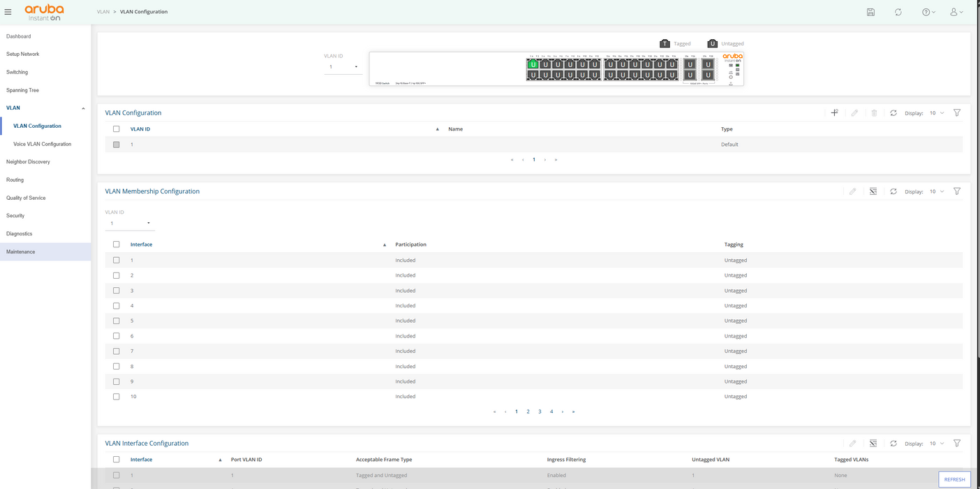Open the help question-mark menu
The image size is (980, 489).
pyautogui.click(x=928, y=12)
